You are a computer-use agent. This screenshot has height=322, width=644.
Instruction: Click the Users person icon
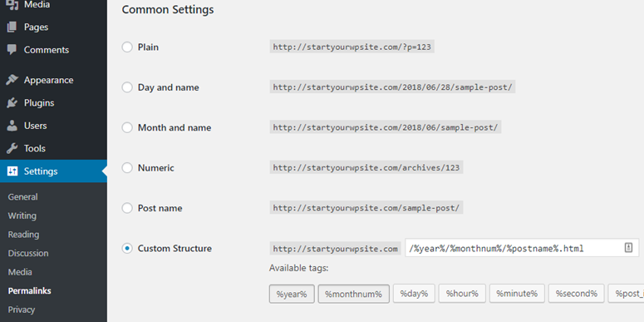point(12,126)
